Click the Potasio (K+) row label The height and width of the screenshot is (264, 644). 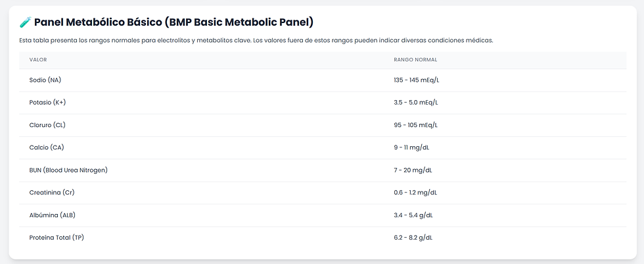click(47, 103)
